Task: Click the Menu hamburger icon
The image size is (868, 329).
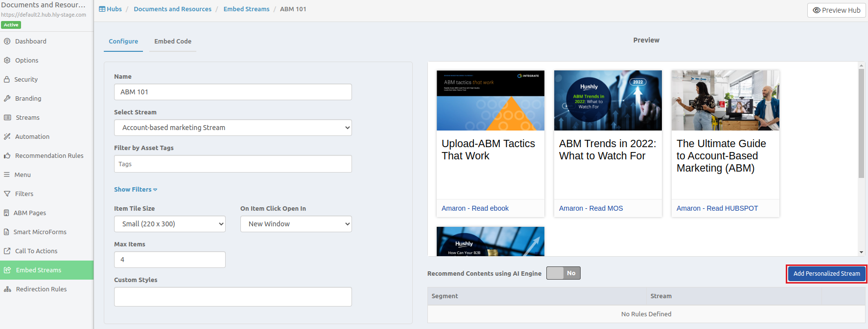Action: pyautogui.click(x=7, y=175)
